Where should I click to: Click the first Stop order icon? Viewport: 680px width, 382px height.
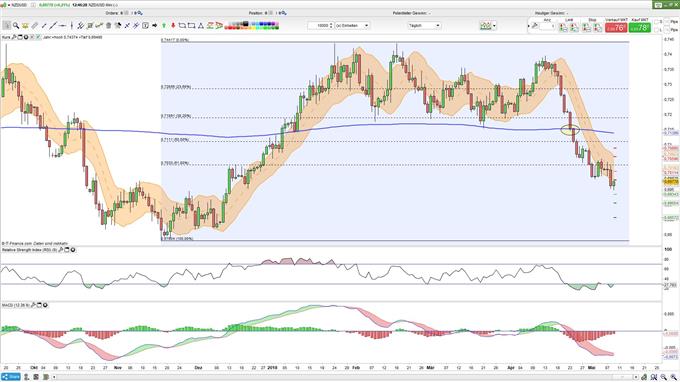pos(586,28)
